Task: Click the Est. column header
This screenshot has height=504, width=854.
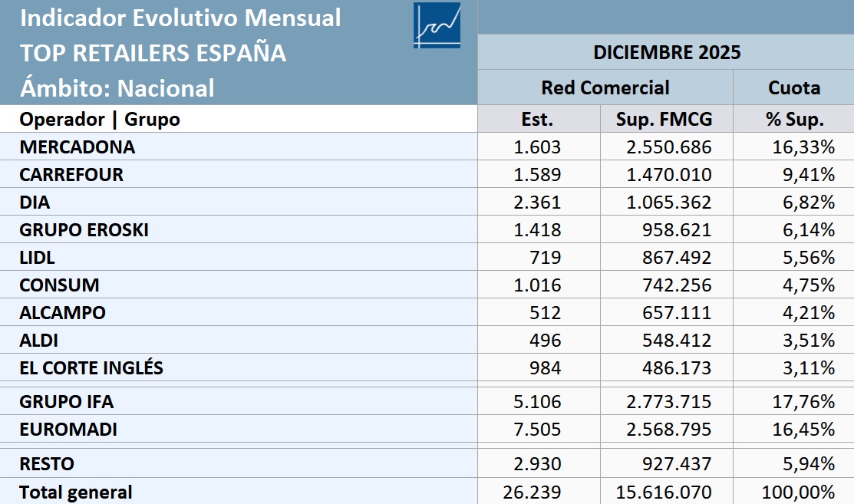Action: [x=537, y=119]
